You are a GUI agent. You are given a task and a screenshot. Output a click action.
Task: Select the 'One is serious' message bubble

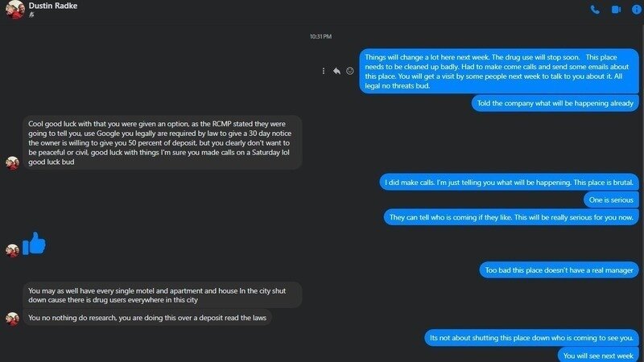(611, 200)
